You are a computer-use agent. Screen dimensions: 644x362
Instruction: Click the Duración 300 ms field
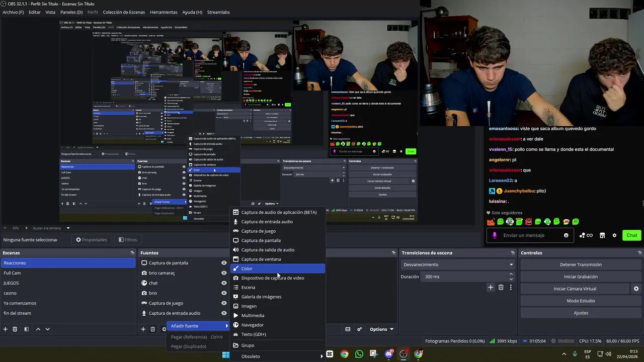point(464,277)
